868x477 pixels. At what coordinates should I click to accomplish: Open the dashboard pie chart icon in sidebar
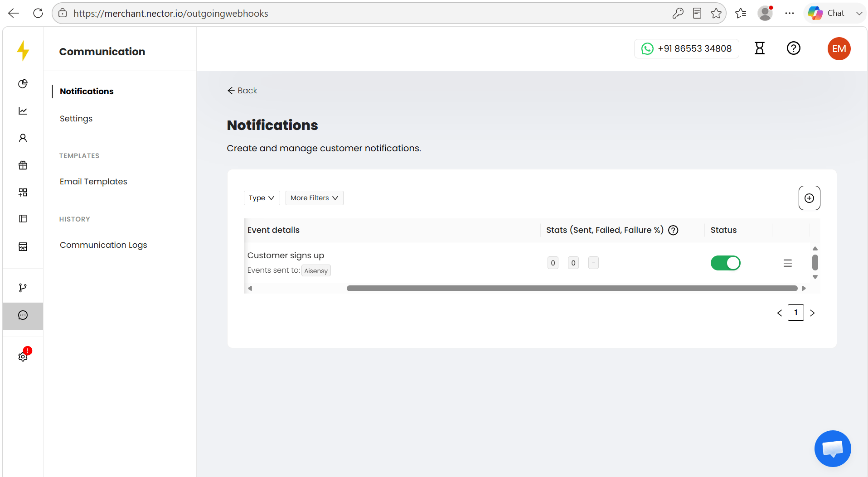[x=23, y=84]
